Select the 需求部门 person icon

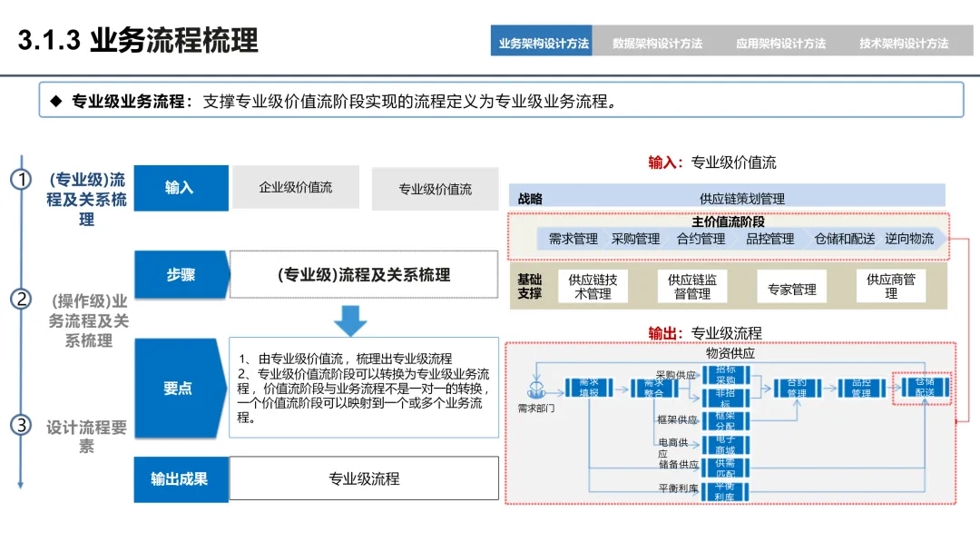pyautogui.click(x=535, y=389)
